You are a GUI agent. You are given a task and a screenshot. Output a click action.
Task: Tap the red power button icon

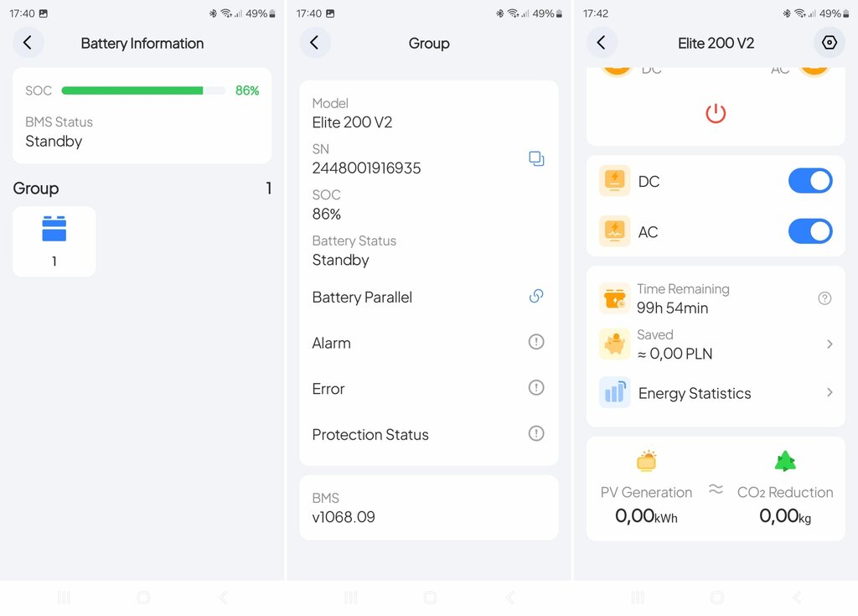(716, 113)
